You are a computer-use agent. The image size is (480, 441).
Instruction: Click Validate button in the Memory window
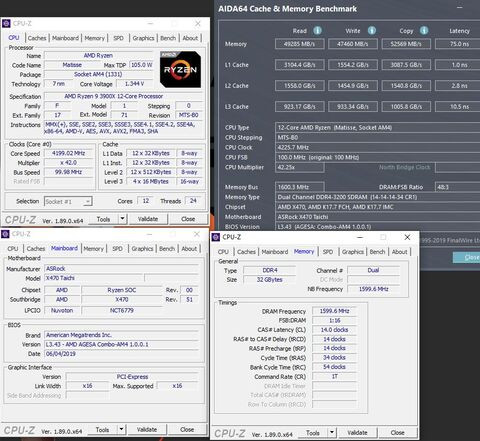(357, 433)
